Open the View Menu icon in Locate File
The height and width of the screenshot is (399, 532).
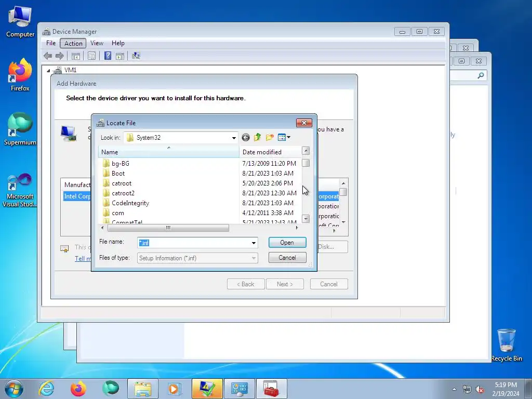284,137
